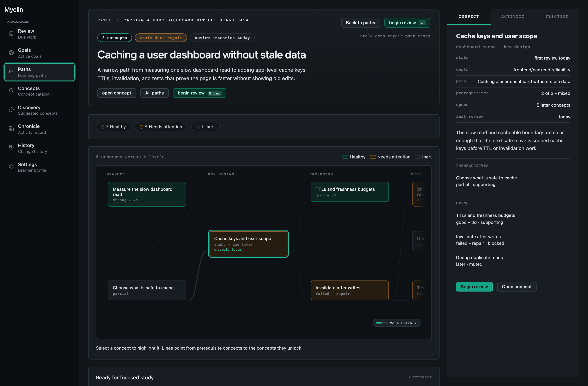Click the Goals target icon

11,53
